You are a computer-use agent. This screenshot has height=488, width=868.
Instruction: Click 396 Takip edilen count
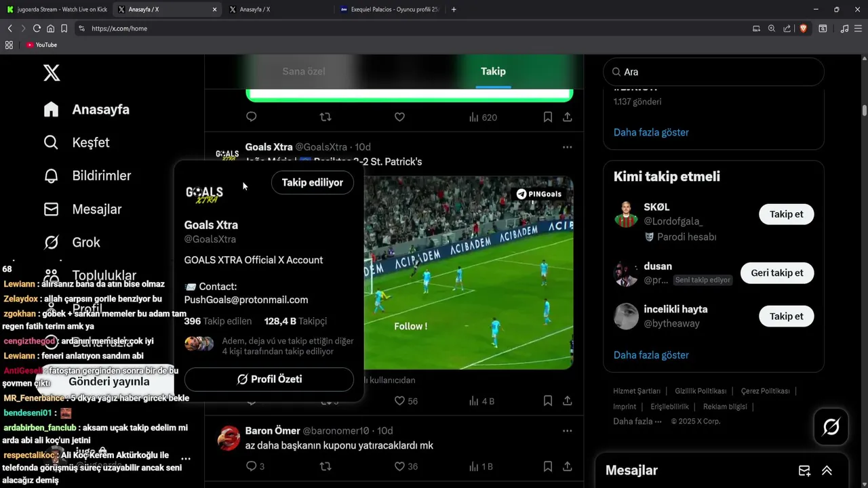tap(218, 321)
